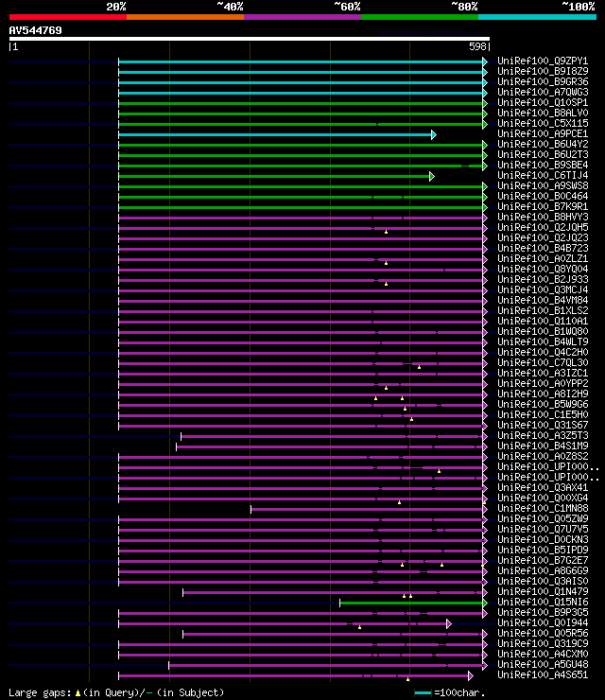Click the UniRef100_Q110A1 label
This screenshot has width=605, height=700.
543,322
